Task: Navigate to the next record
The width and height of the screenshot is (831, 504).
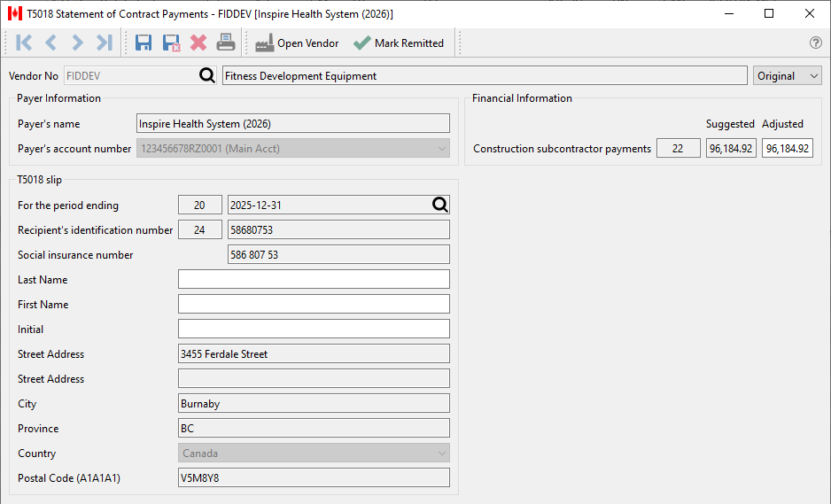Action: tap(77, 43)
